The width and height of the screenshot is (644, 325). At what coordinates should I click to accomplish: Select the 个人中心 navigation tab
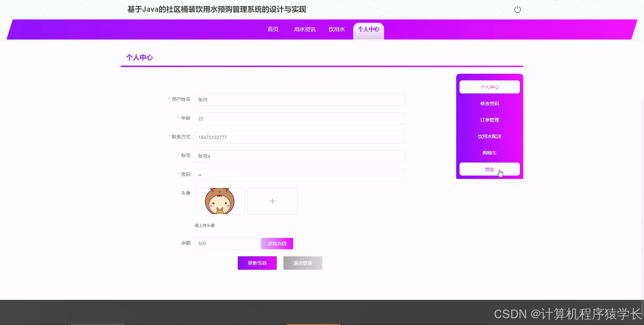[368, 29]
